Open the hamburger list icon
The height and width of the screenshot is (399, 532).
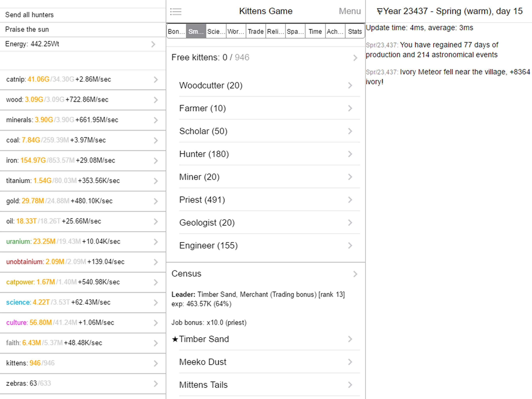pos(176,11)
